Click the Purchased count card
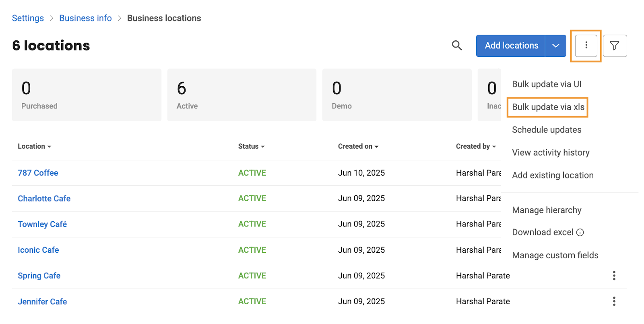 (87, 95)
